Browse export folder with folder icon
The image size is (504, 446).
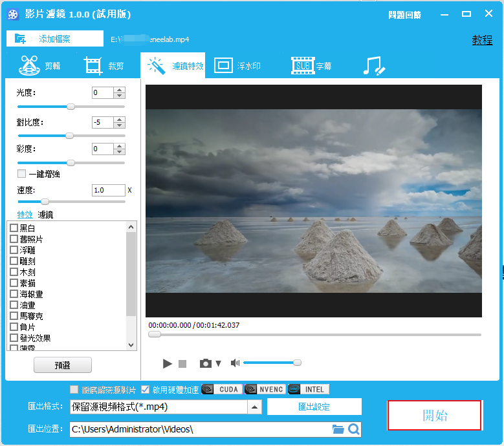pyautogui.click(x=338, y=429)
